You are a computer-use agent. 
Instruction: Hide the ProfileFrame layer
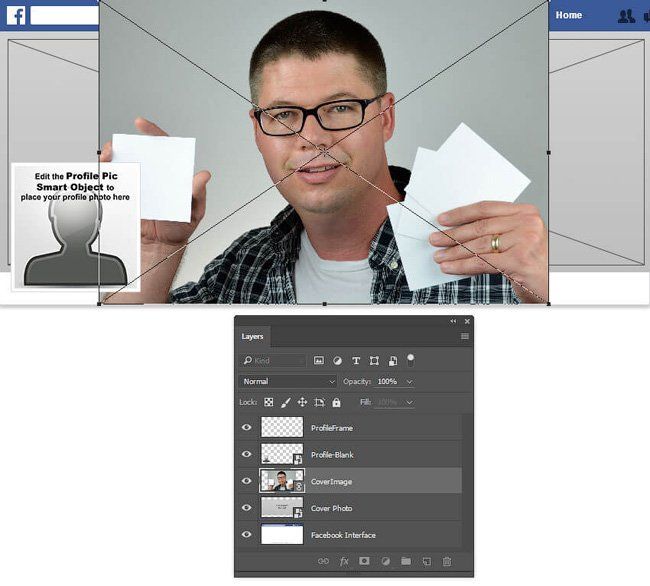[247, 428]
